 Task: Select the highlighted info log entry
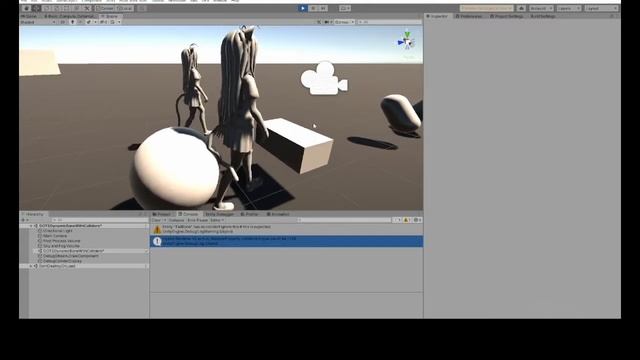(x=286, y=241)
